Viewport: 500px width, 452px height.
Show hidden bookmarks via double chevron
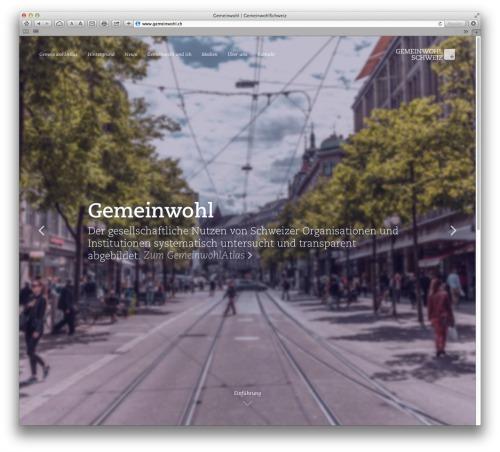pos(466,31)
